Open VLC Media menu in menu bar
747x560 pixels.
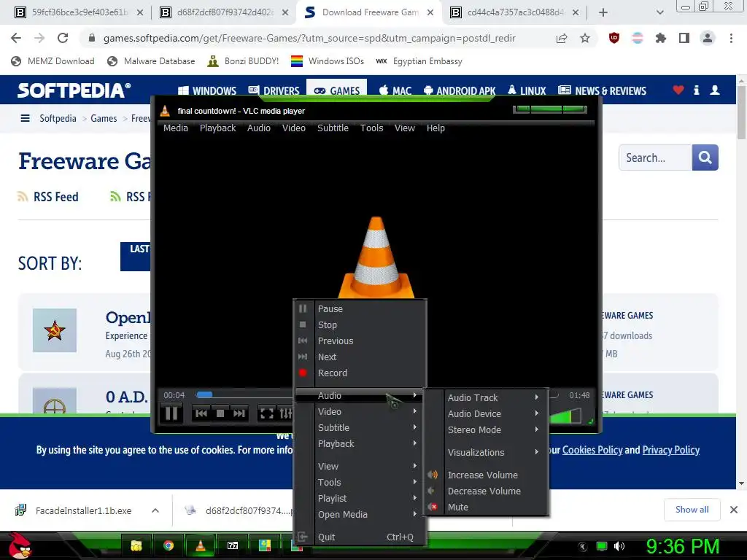point(175,128)
